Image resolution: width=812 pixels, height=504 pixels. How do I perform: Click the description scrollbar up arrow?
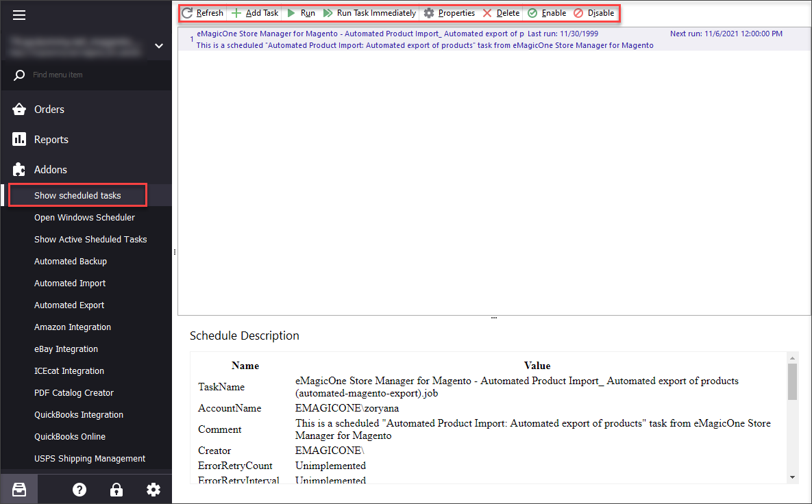pos(792,358)
